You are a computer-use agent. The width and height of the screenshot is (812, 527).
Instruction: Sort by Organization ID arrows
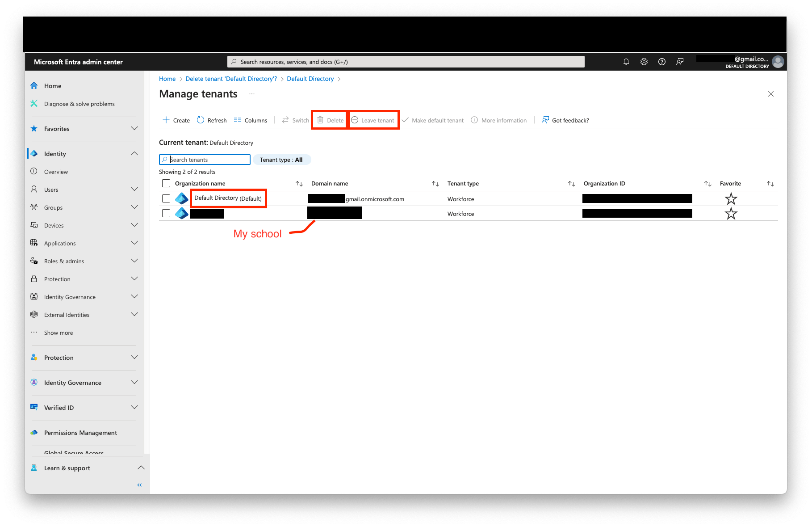pyautogui.click(x=708, y=184)
